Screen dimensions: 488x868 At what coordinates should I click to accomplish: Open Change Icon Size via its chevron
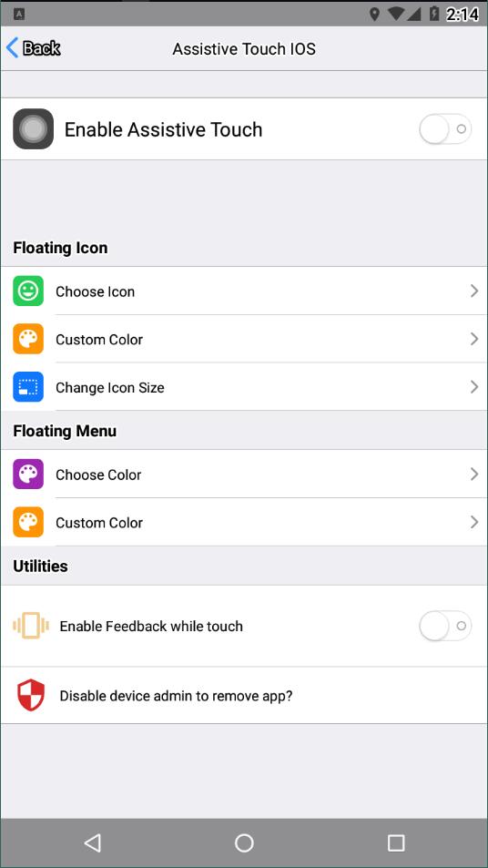(473, 386)
